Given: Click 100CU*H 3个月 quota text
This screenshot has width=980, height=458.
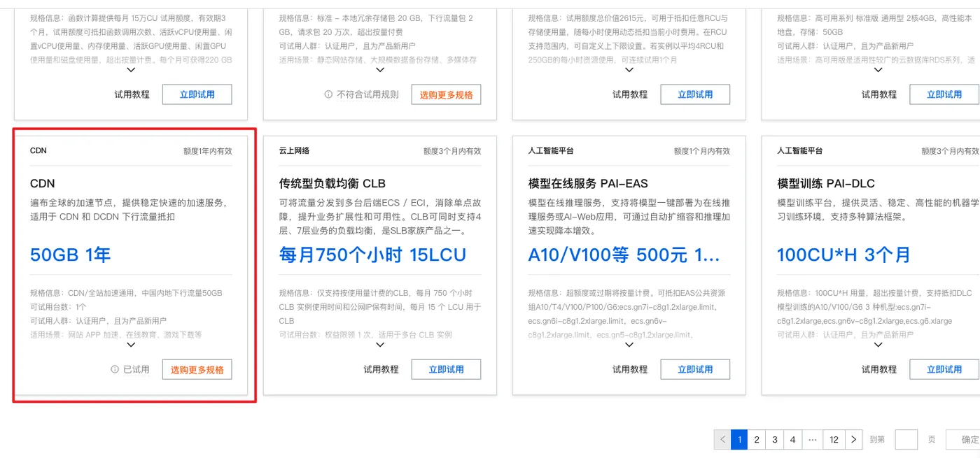Looking at the screenshot, I should coord(843,255).
